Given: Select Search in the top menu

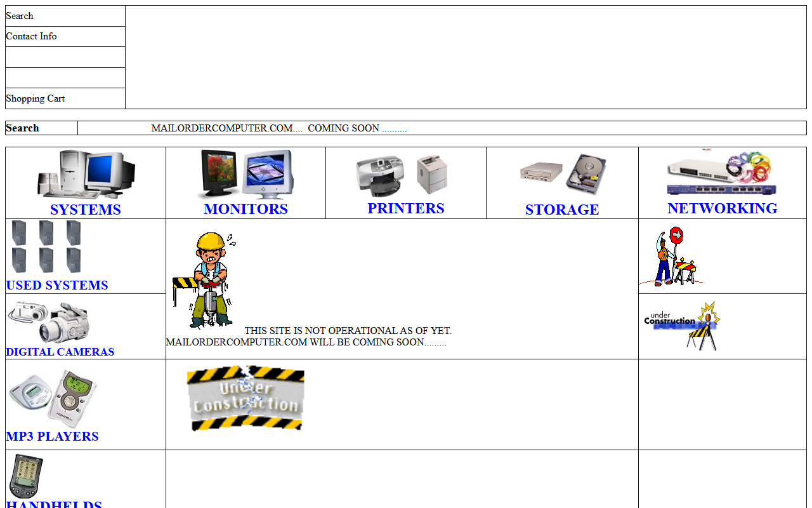Looking at the screenshot, I should (x=20, y=16).
